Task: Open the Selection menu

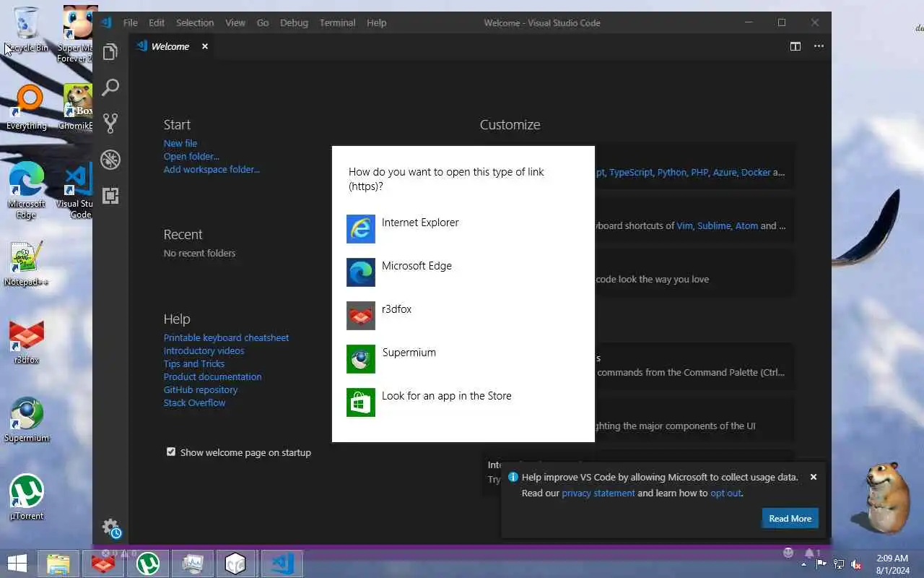Action: point(195,22)
